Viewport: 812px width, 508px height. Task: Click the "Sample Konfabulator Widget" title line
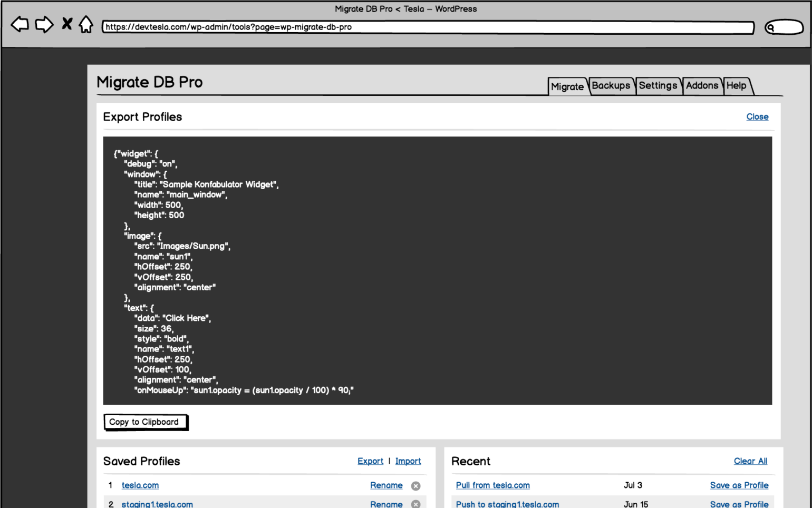pos(207,184)
